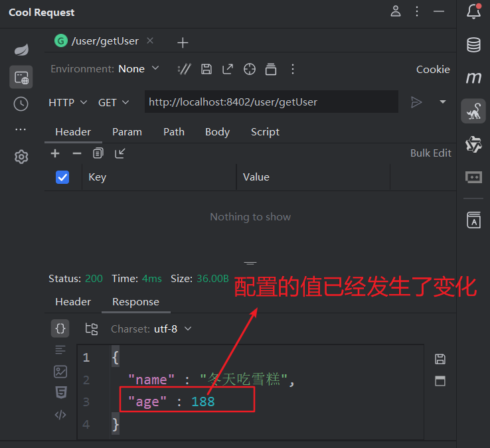The width and height of the screenshot is (490, 448).
Task: Expand send options arrow dropdown
Action: click(442, 102)
